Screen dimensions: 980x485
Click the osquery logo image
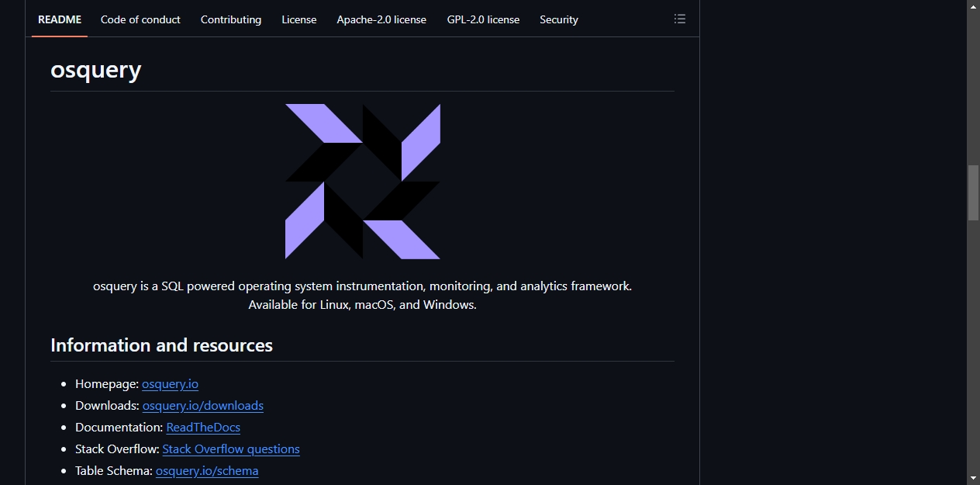363,182
